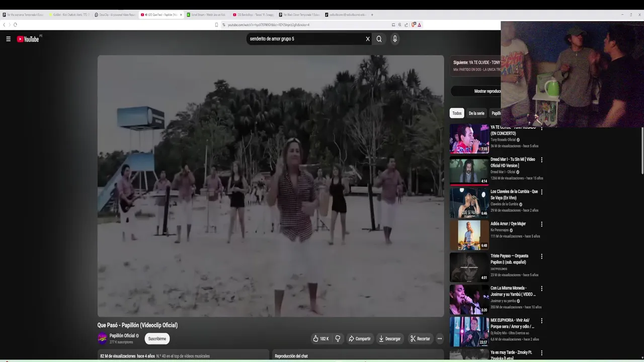644x362 pixels.
Task: Download the video with Descargar
Action: pos(390,339)
